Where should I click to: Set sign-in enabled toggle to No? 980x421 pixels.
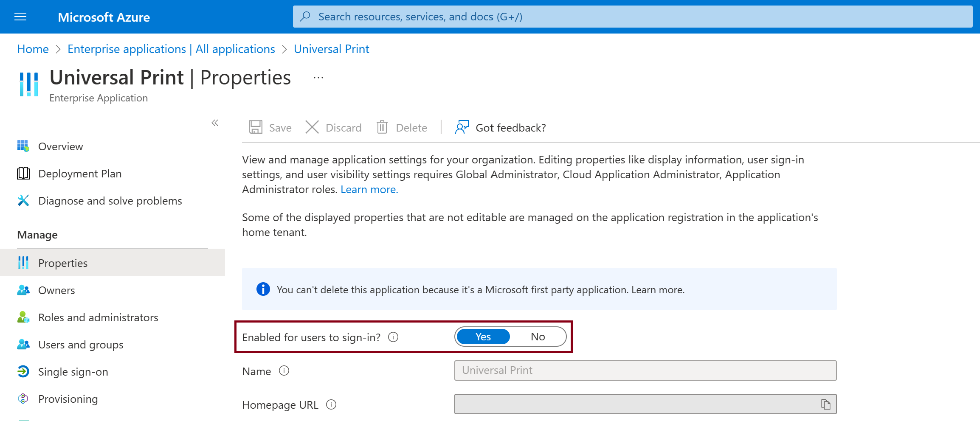(x=538, y=337)
